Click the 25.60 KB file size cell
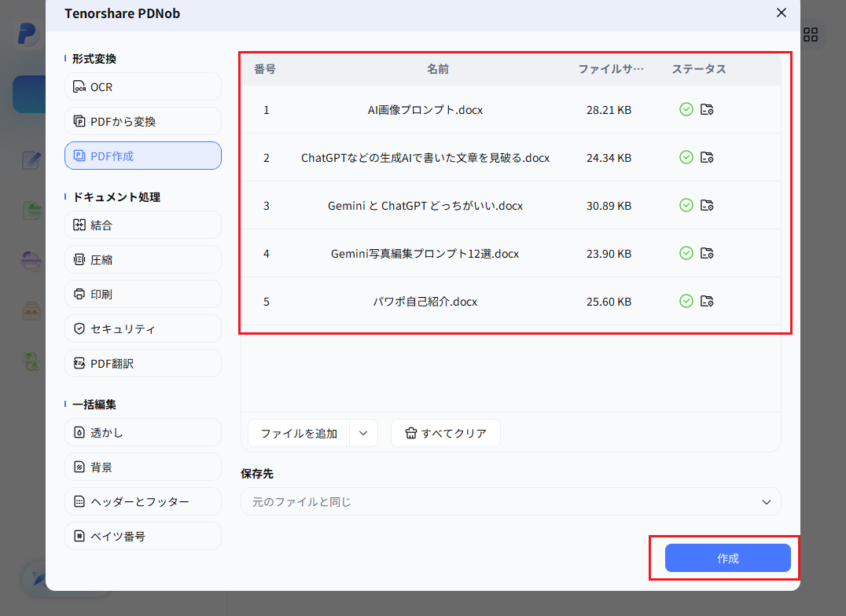The height and width of the screenshot is (616, 846). coord(609,302)
